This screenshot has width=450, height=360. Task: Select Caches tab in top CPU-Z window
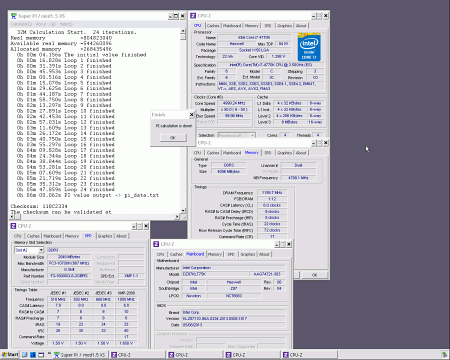(213, 26)
